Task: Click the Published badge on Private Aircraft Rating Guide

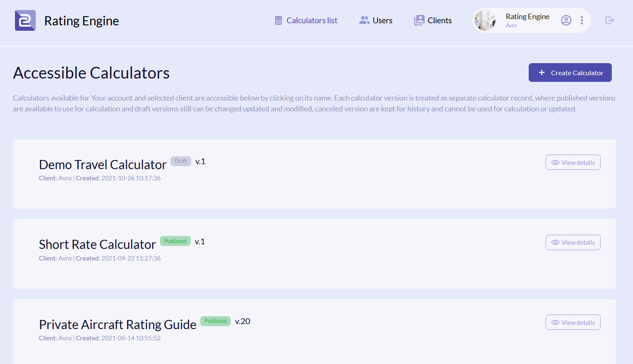Action: tap(215, 321)
